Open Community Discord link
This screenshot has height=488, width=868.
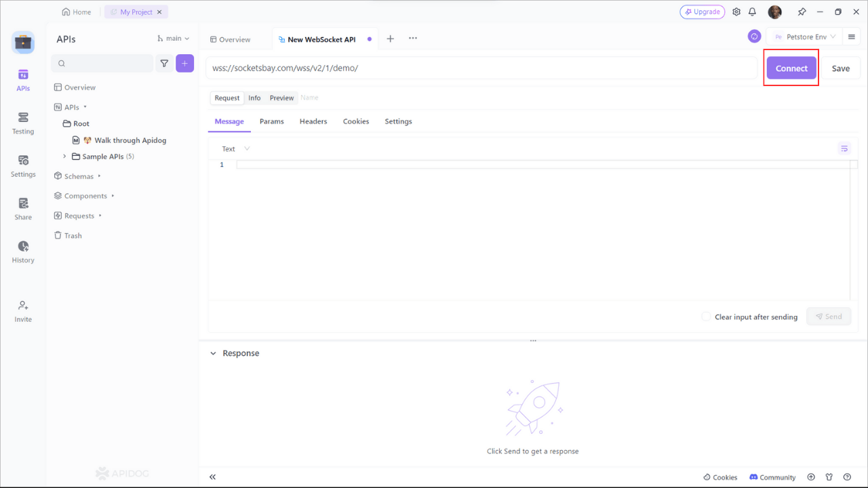click(x=772, y=477)
